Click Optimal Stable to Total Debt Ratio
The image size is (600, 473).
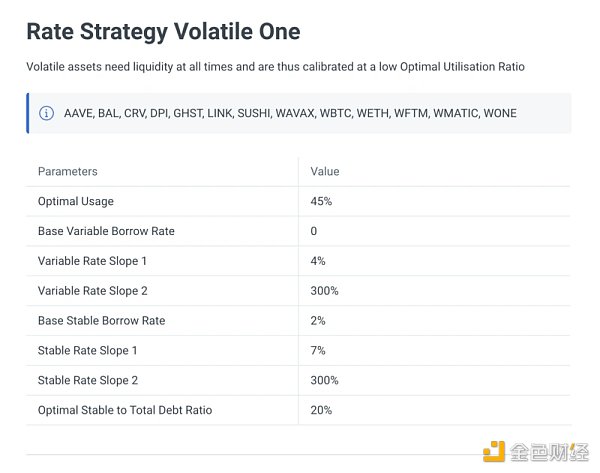point(125,410)
